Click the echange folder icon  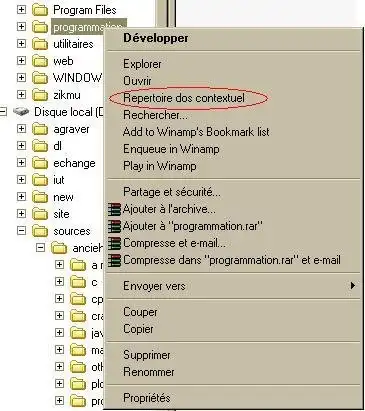[40, 163]
